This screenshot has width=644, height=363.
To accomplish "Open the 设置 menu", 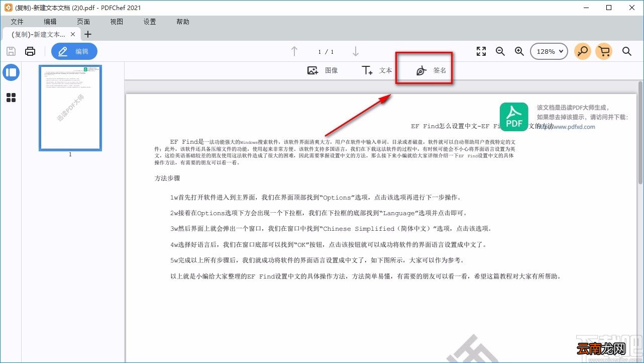I will pos(150,22).
